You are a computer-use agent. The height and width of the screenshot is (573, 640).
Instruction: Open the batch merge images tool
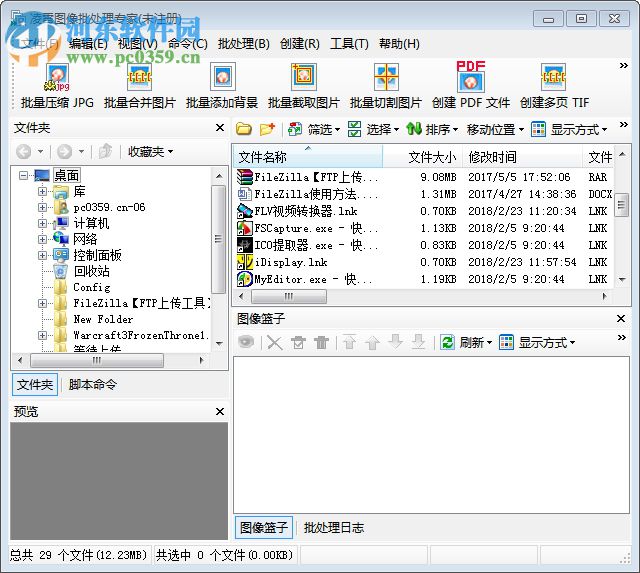[x=140, y=87]
